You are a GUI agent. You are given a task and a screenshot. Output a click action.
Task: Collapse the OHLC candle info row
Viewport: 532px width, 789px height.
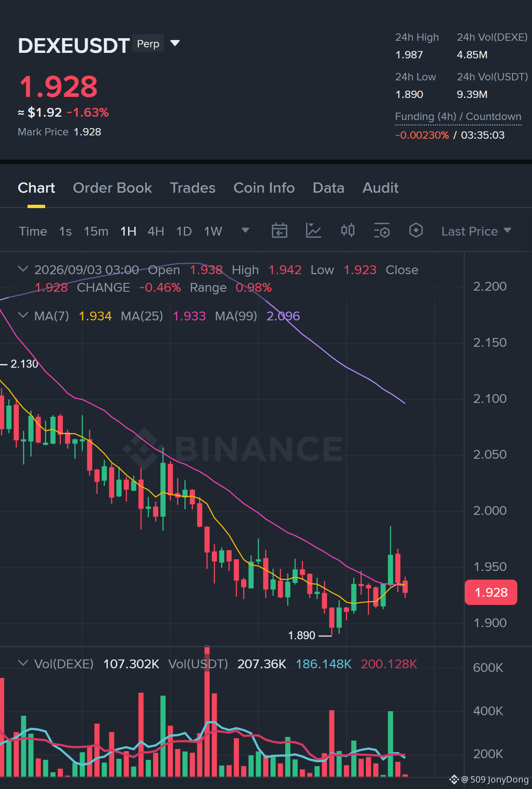23,269
